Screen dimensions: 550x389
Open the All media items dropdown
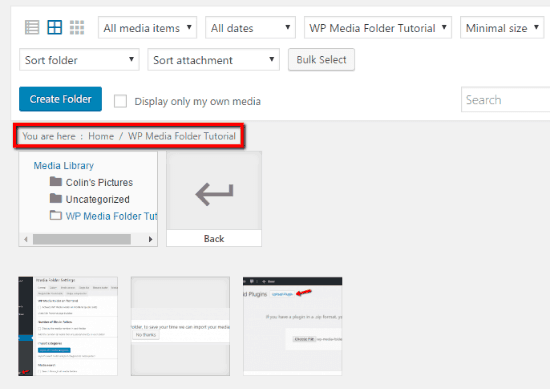click(x=147, y=28)
